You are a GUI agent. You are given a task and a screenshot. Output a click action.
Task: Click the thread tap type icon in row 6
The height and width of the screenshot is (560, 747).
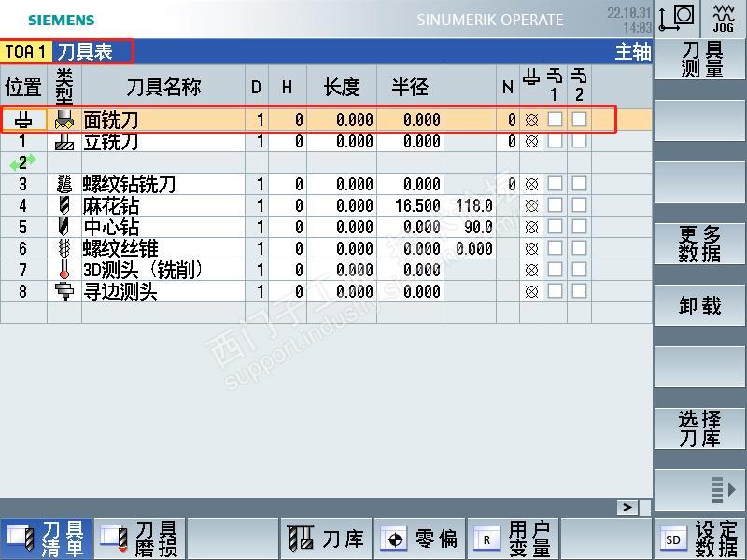tap(64, 248)
